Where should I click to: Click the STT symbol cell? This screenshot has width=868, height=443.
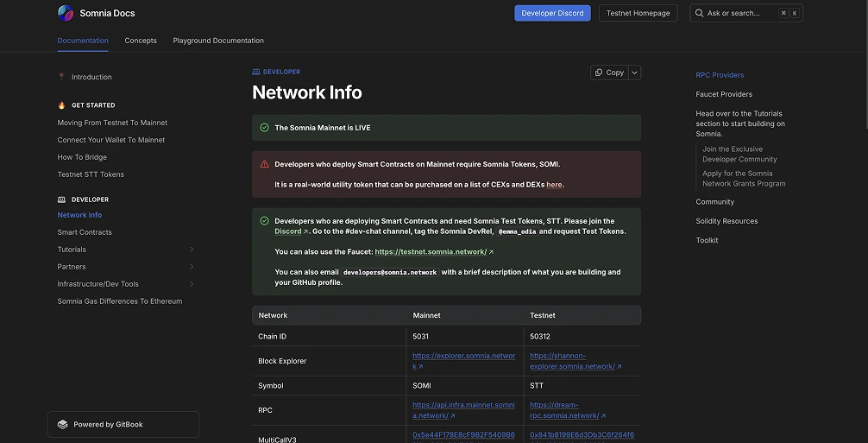click(x=537, y=386)
